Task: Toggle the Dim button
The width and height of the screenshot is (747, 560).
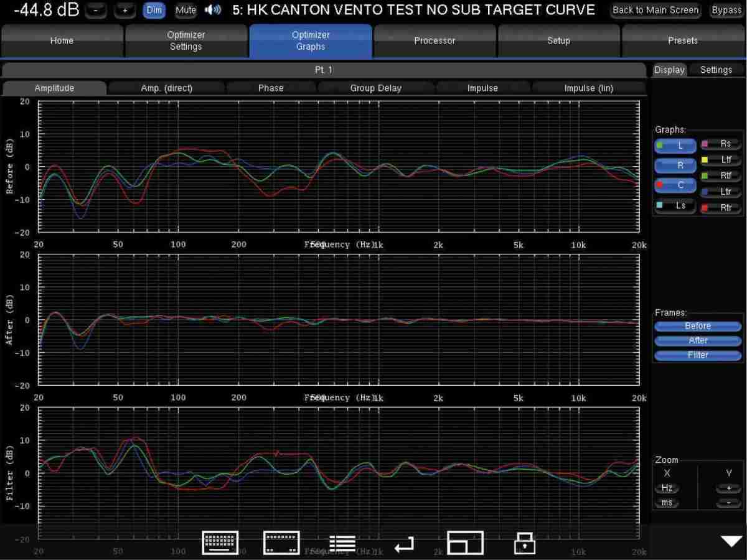Action: click(x=154, y=11)
